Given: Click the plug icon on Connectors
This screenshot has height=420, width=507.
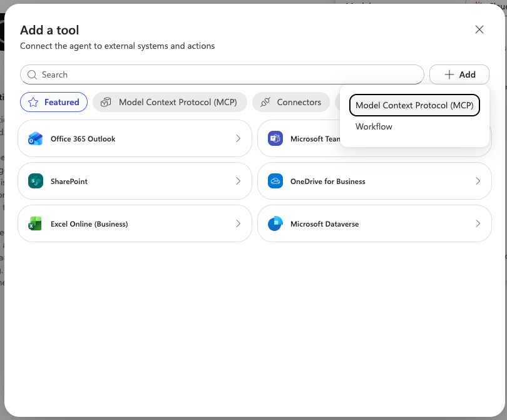Looking at the screenshot, I should tap(265, 102).
